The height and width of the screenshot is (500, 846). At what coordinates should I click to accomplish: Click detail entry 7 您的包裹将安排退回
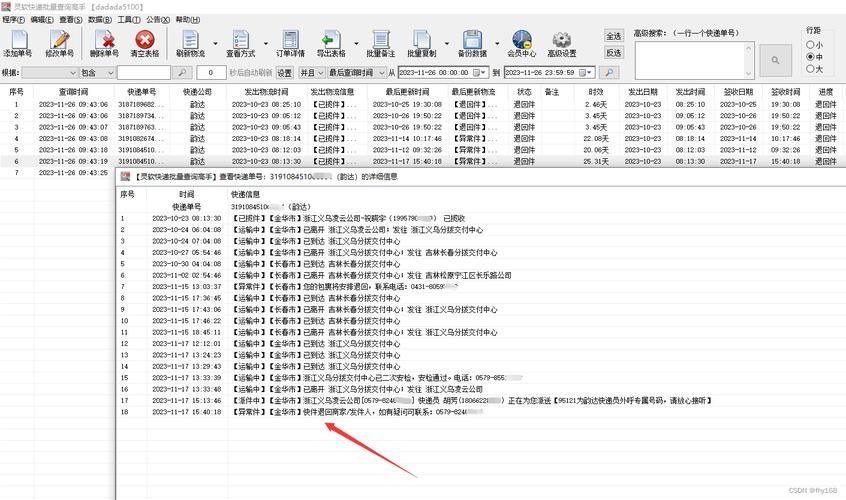click(x=345, y=286)
